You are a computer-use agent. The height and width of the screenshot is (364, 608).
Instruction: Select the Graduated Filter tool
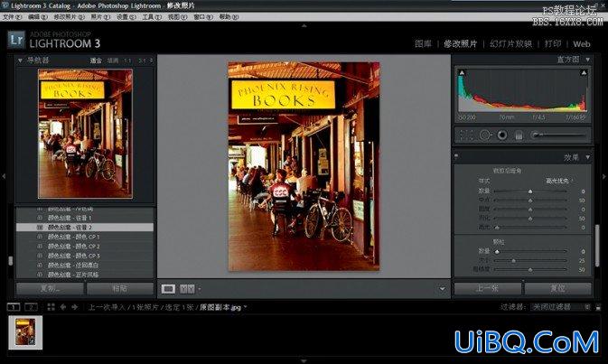(519, 135)
